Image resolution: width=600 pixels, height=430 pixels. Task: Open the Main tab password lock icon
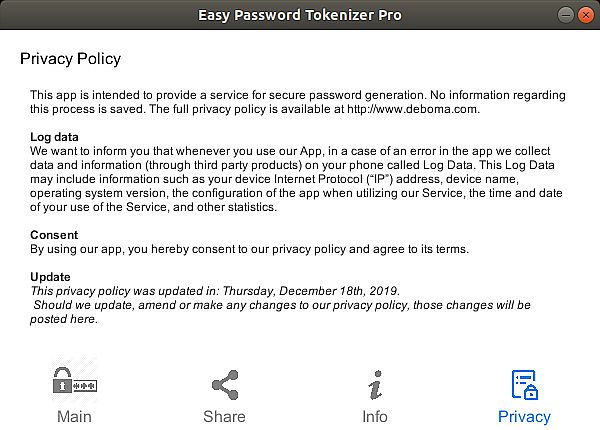coord(74,384)
